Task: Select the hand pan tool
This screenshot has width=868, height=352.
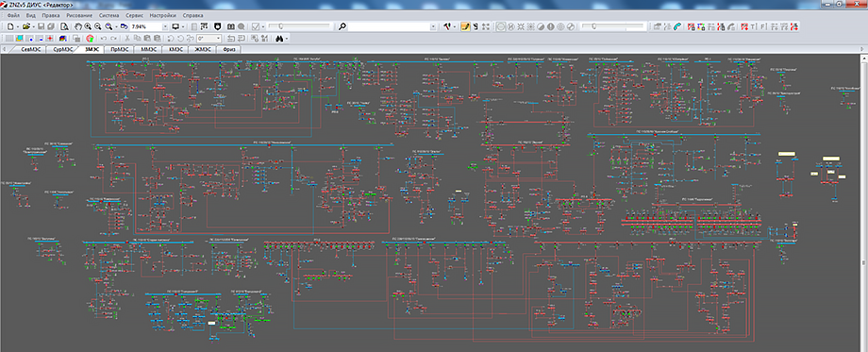Action: coord(78,26)
